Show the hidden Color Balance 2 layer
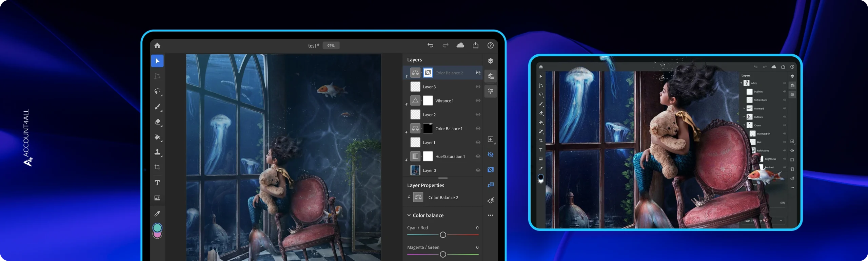Image resolution: width=868 pixels, height=261 pixels. coord(478,73)
